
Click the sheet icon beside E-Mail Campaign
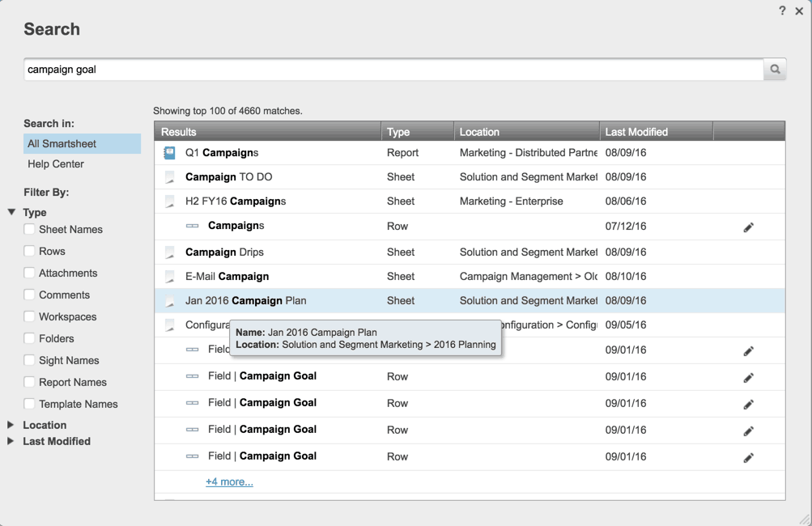click(170, 277)
